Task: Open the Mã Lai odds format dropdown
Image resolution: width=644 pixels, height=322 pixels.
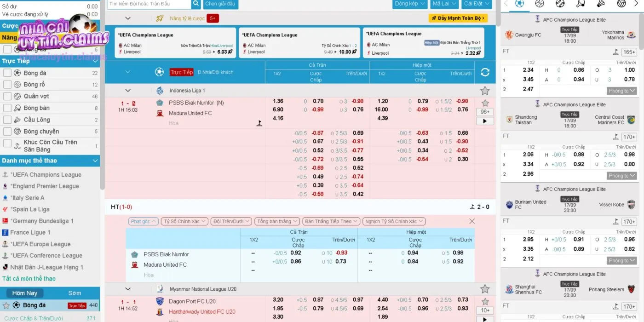Action: point(444,4)
